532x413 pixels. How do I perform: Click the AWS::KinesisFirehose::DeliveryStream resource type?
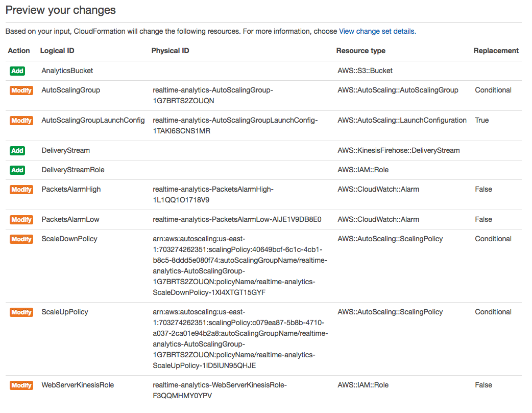point(399,150)
